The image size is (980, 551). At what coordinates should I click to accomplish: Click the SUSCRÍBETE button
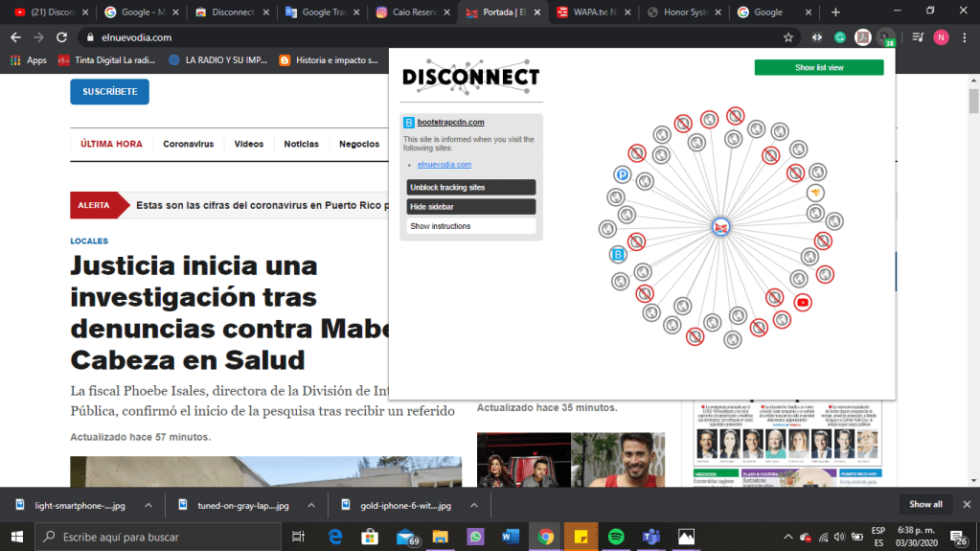[109, 92]
